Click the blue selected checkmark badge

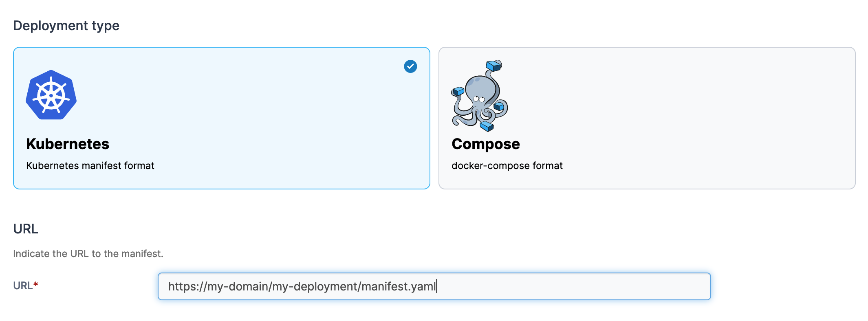tap(410, 66)
